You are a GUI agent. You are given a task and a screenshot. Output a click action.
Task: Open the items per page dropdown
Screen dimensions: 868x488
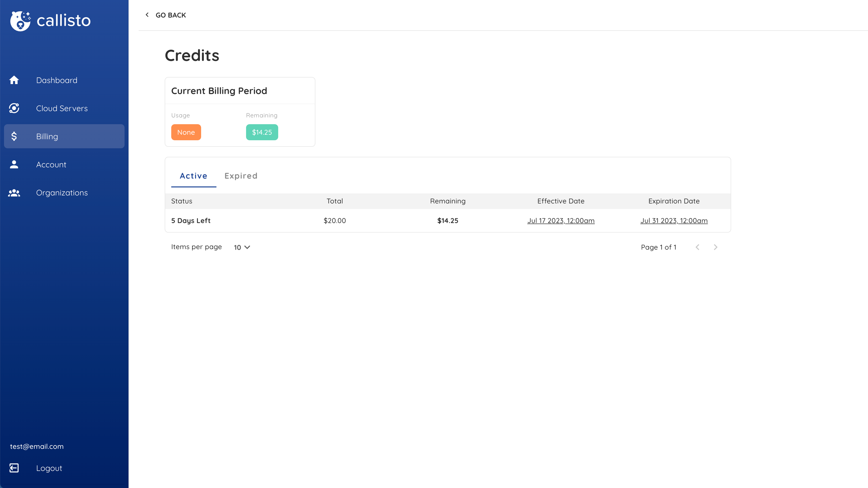coord(242,247)
